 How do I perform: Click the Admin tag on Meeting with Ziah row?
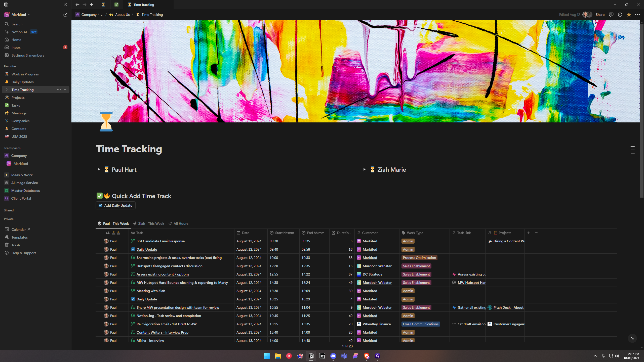tap(408, 291)
